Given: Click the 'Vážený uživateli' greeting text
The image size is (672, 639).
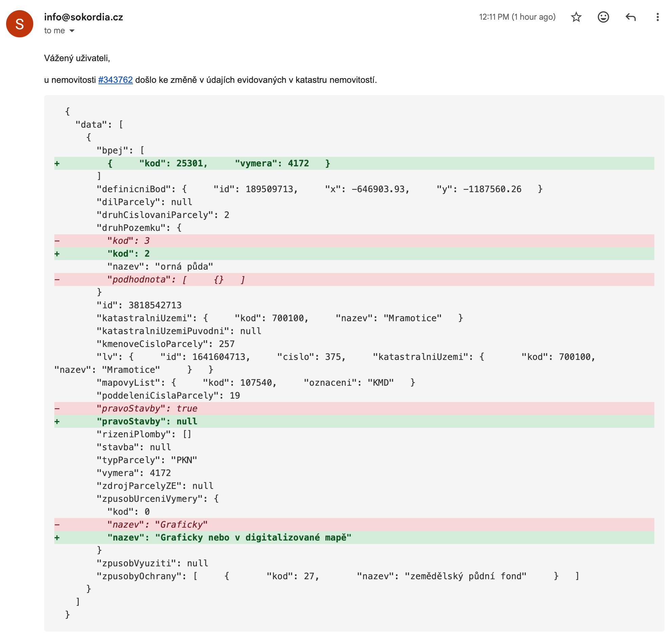Looking at the screenshot, I should click(77, 58).
